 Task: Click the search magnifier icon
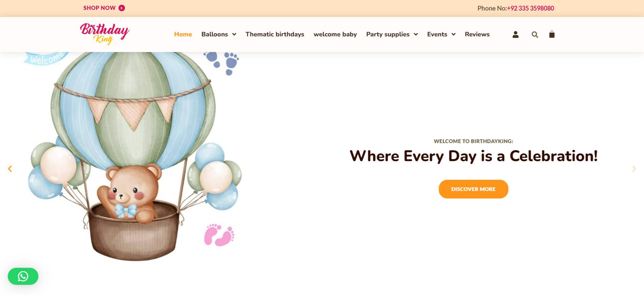coord(535,34)
